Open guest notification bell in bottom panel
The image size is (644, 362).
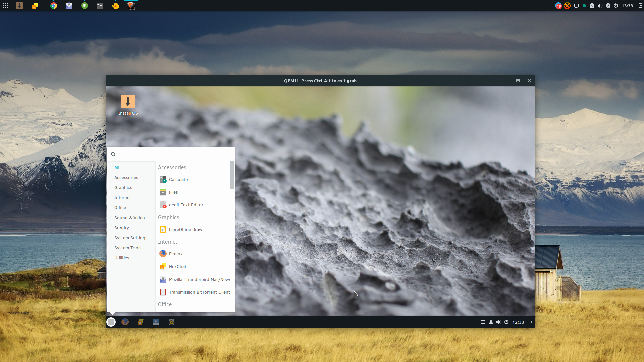(x=491, y=322)
